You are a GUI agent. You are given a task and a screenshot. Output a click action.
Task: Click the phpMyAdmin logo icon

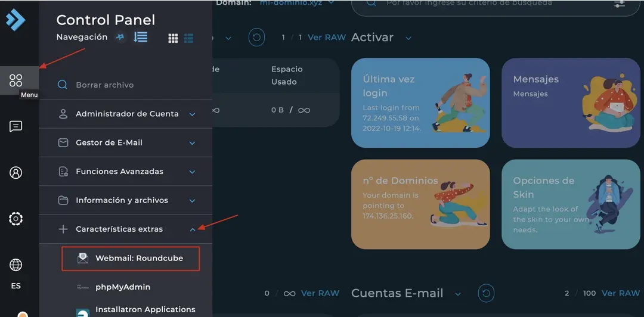(82, 287)
